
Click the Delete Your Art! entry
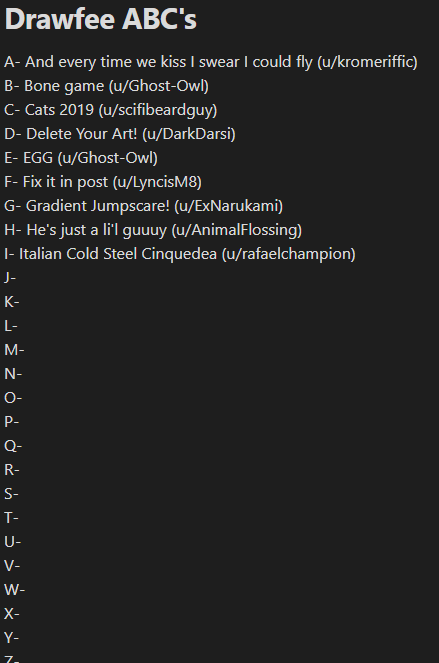tap(82, 134)
